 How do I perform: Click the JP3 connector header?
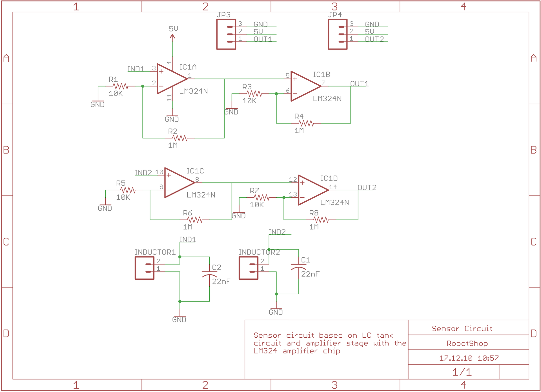[226, 34]
